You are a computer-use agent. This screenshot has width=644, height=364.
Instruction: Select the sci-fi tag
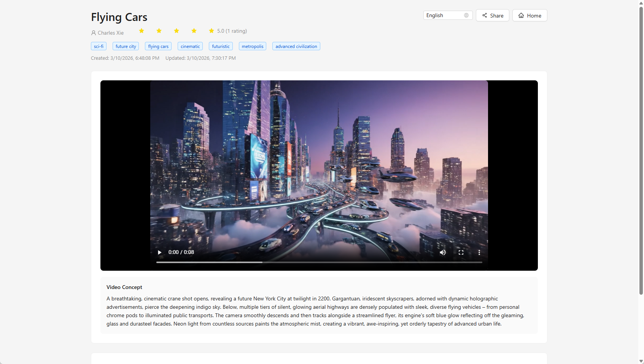click(99, 46)
